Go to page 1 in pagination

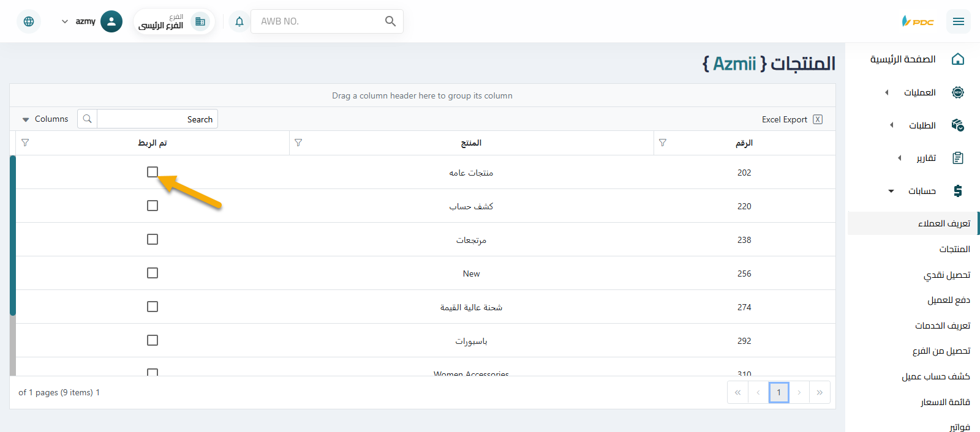click(x=778, y=392)
